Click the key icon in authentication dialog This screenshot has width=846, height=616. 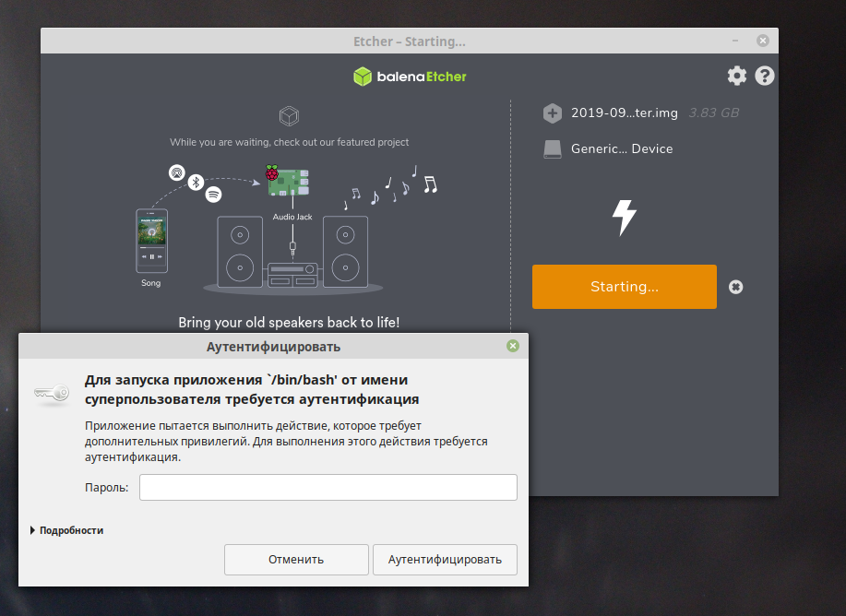click(52, 393)
